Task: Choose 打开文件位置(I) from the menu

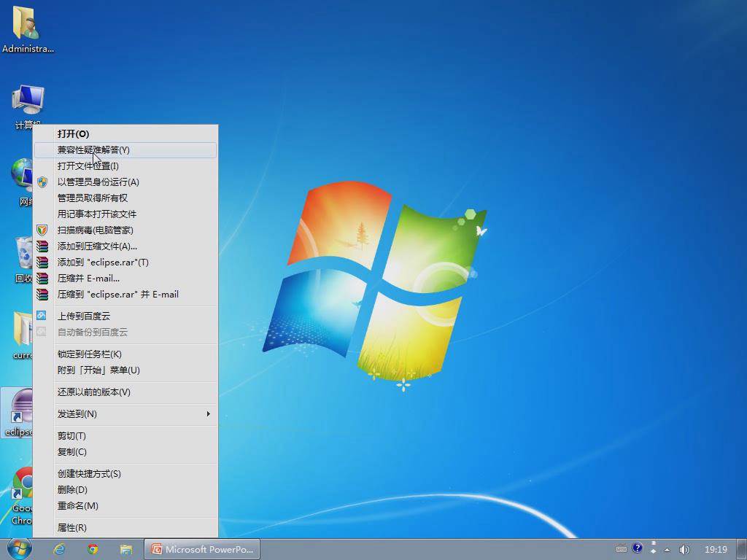Action: point(125,166)
